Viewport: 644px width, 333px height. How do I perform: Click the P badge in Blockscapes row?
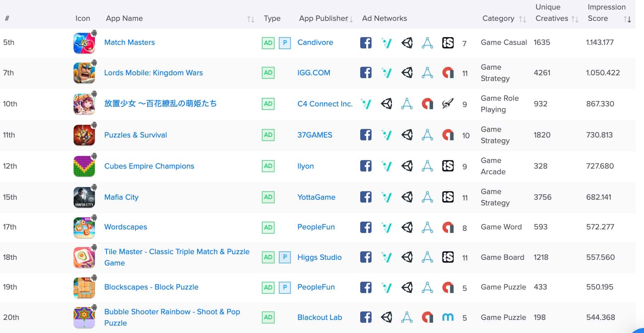(x=285, y=287)
